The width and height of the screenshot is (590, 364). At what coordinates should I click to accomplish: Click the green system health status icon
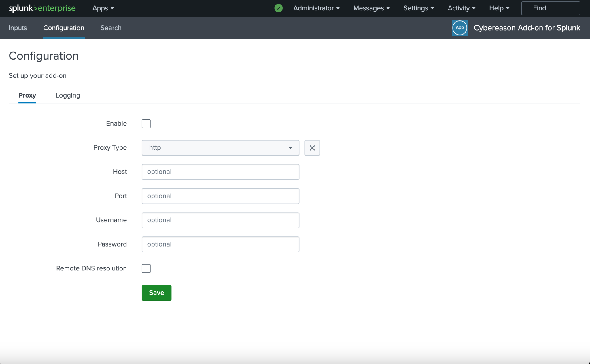[x=278, y=8]
